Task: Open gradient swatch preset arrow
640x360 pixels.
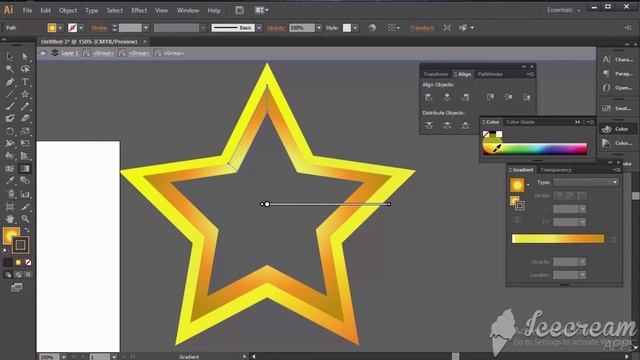Action: [528, 185]
